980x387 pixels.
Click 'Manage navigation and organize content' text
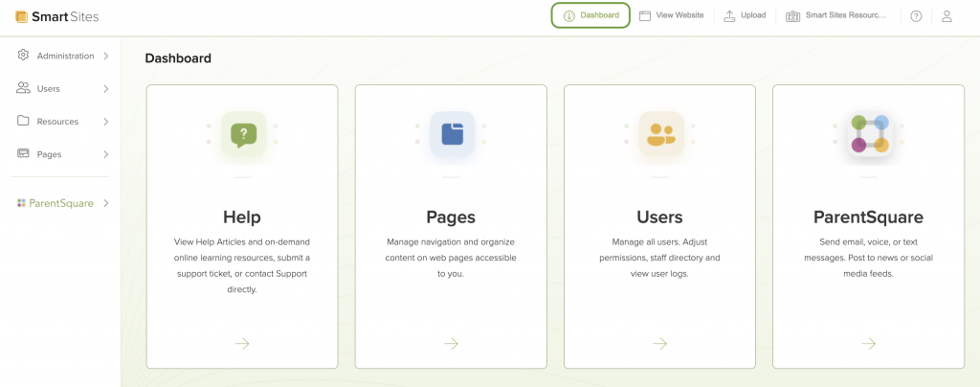tap(451, 258)
